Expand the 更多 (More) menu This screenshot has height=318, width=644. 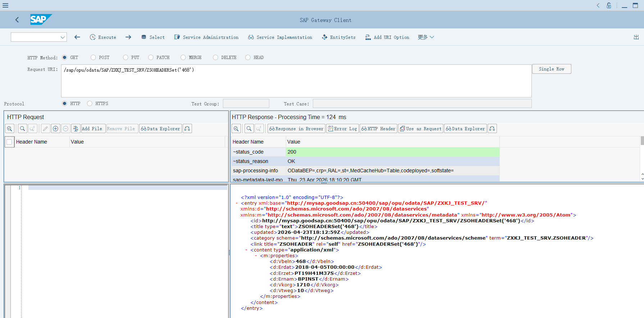point(426,37)
